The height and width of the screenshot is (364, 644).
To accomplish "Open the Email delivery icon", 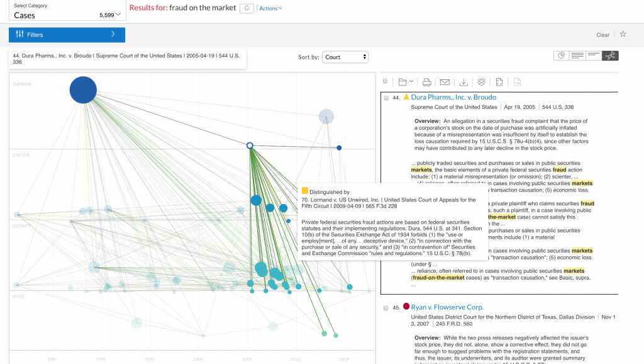I will pyautogui.click(x=445, y=82).
